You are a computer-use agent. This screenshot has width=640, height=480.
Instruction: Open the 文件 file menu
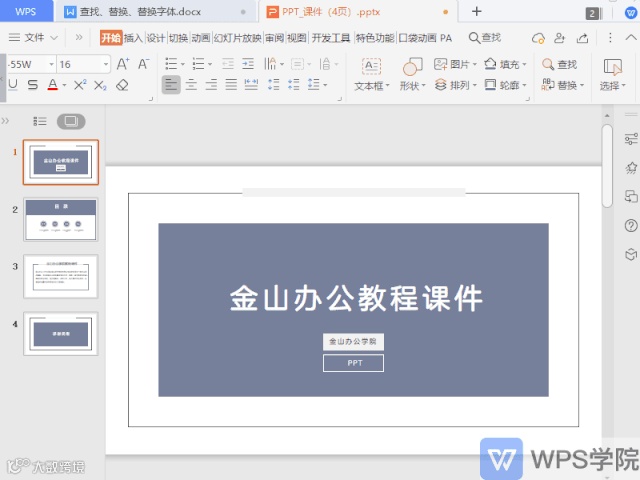point(33,38)
